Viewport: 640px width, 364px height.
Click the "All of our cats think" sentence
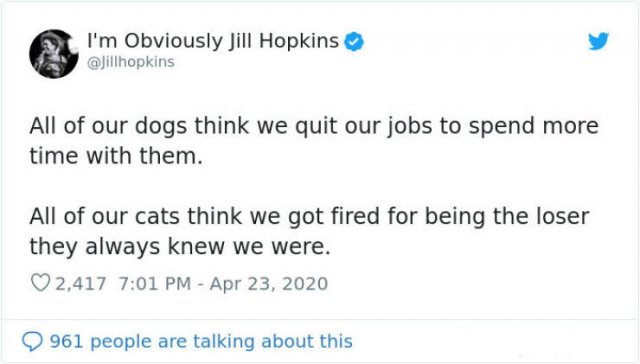(309, 231)
